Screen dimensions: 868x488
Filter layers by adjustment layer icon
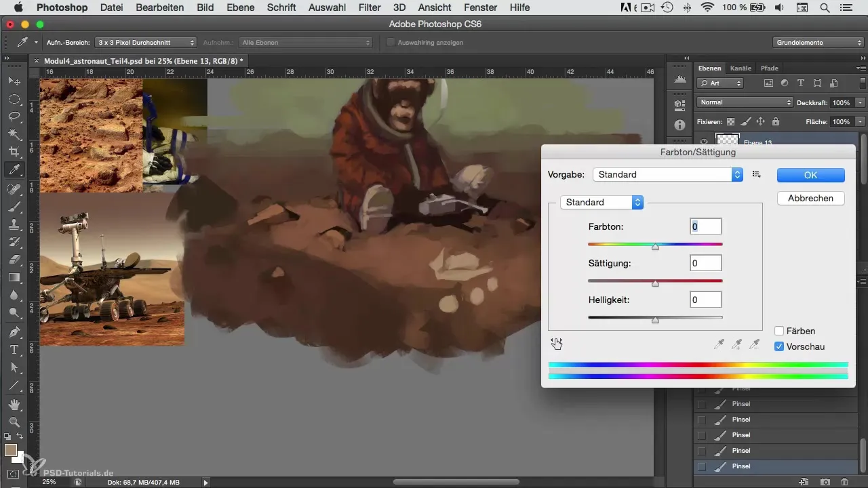click(x=785, y=83)
